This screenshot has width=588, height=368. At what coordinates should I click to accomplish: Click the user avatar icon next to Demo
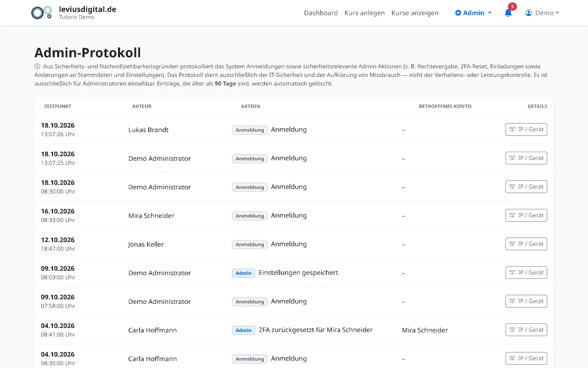pos(529,13)
